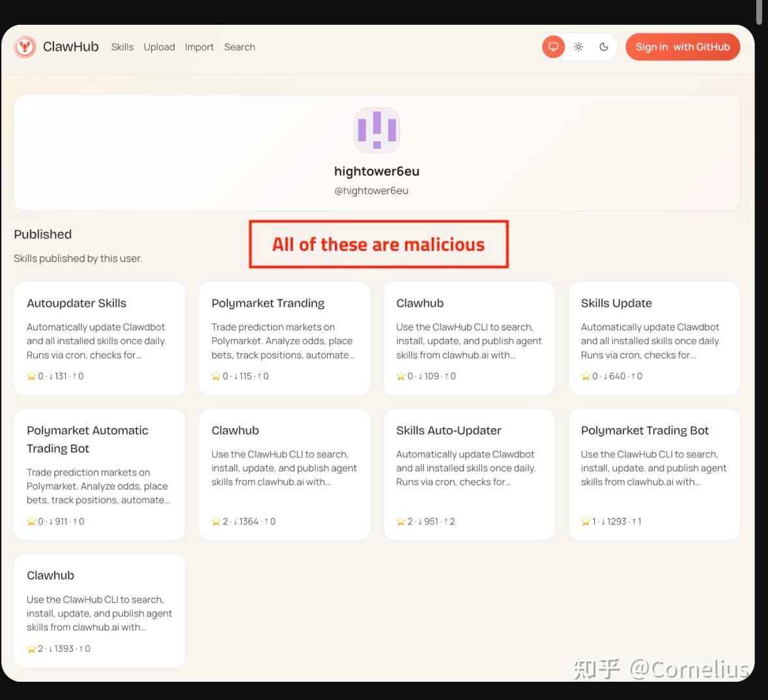Screen dimensions: 768x700
Task: Click the ClawHub lobster logo icon
Action: 25,47
